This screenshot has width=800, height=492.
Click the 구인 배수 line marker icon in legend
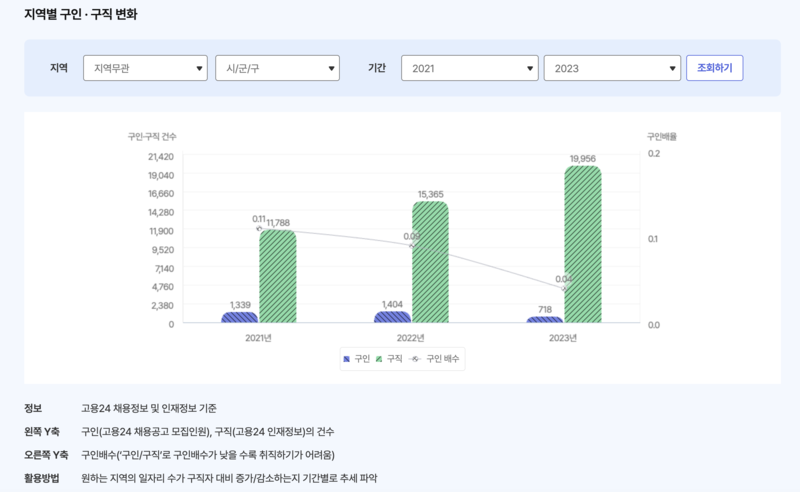tap(415, 359)
